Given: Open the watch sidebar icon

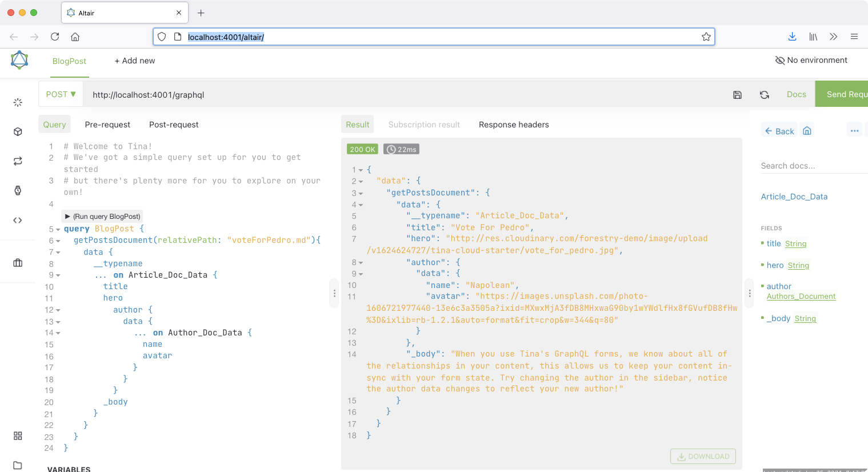Looking at the screenshot, I should pyautogui.click(x=18, y=191).
